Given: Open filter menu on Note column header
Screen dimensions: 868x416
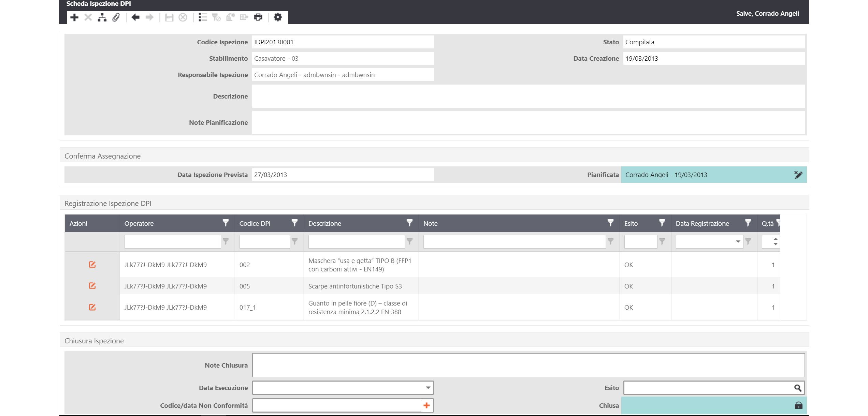Looking at the screenshot, I should pos(610,223).
